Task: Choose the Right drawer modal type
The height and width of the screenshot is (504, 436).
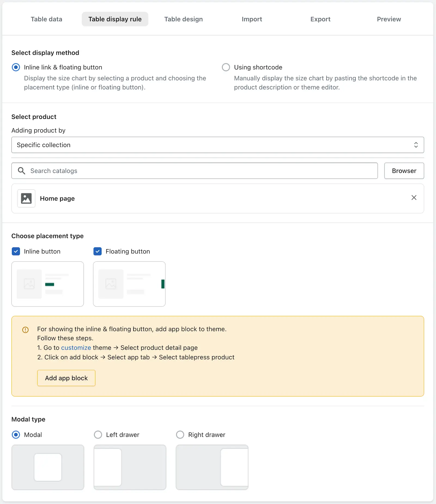Action: (180, 434)
